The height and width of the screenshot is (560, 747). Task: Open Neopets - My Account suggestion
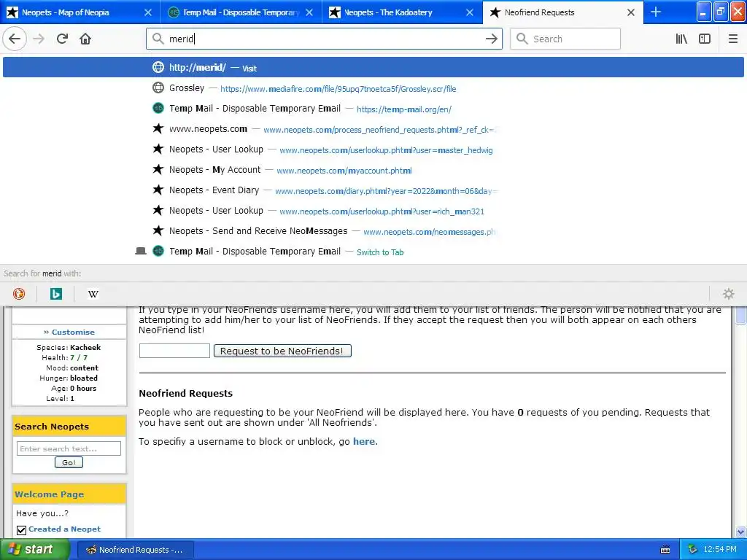pos(373,170)
